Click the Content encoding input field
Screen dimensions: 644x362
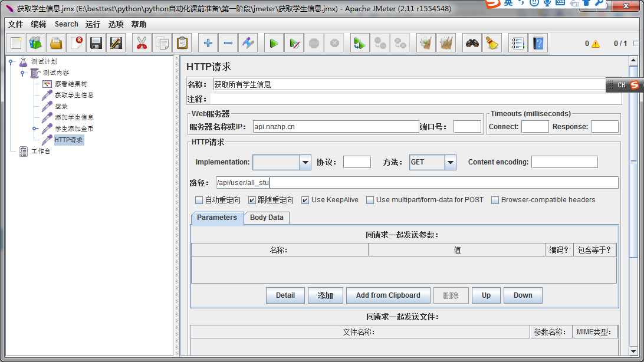(x=564, y=162)
